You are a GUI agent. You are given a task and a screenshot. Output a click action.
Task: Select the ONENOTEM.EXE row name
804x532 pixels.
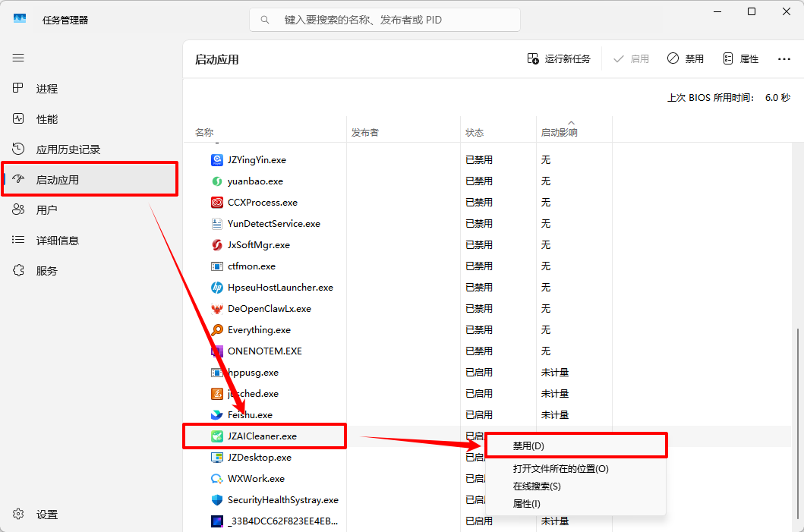click(x=264, y=351)
